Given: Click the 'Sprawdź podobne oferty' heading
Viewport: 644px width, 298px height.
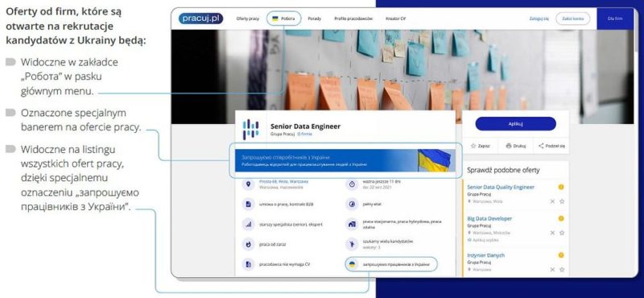Looking at the screenshot, I should [x=504, y=170].
